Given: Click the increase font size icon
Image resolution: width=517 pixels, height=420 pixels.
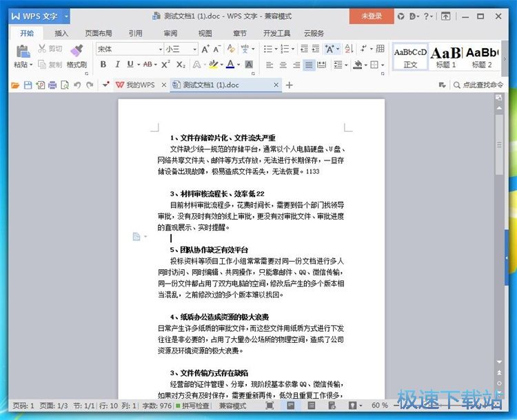Looking at the screenshot, I should coord(205,49).
